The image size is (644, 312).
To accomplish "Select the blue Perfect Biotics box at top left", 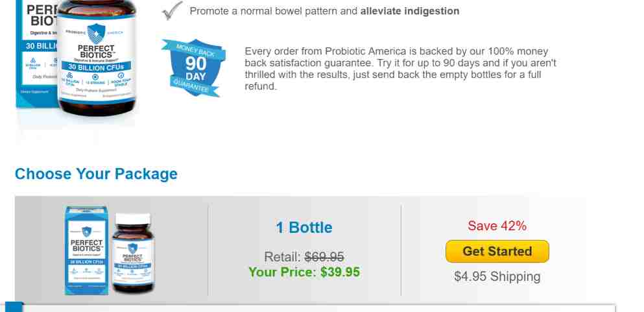I will coord(37,53).
